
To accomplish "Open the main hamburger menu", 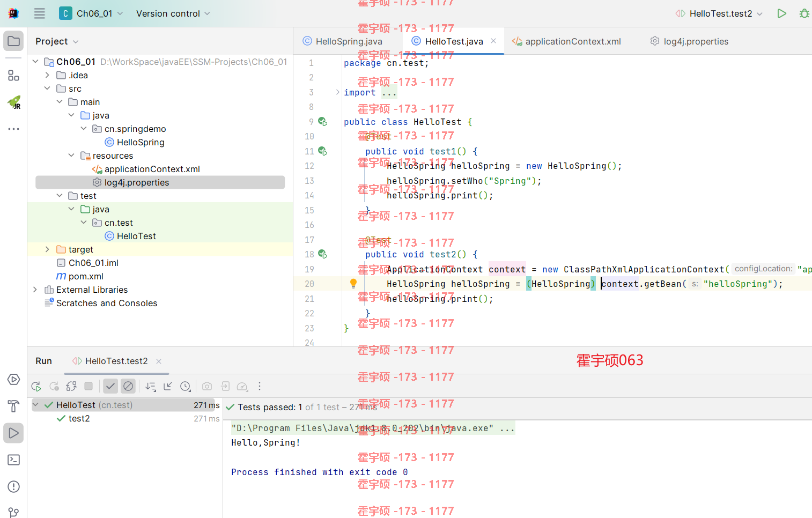I will click(40, 13).
